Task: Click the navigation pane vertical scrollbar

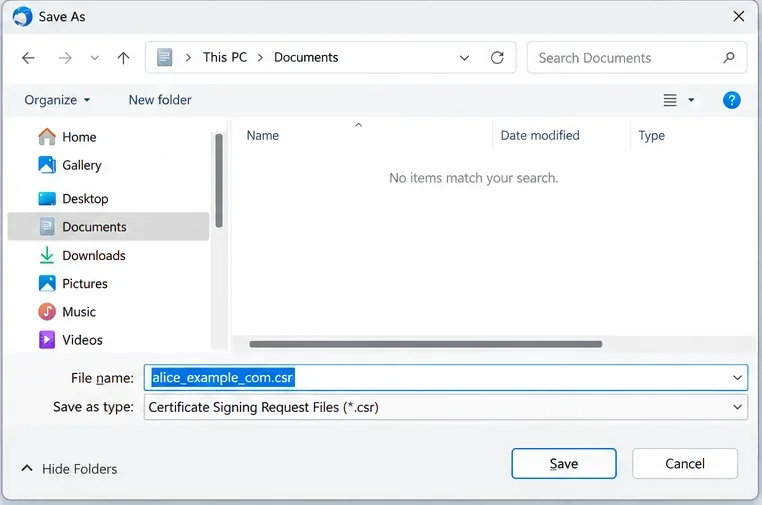Action: point(219,181)
